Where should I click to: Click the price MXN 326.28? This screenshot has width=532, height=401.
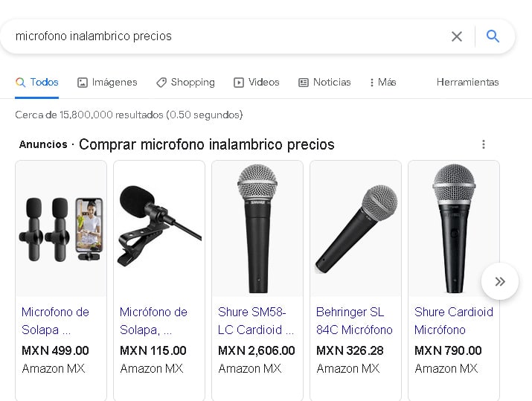coord(350,350)
